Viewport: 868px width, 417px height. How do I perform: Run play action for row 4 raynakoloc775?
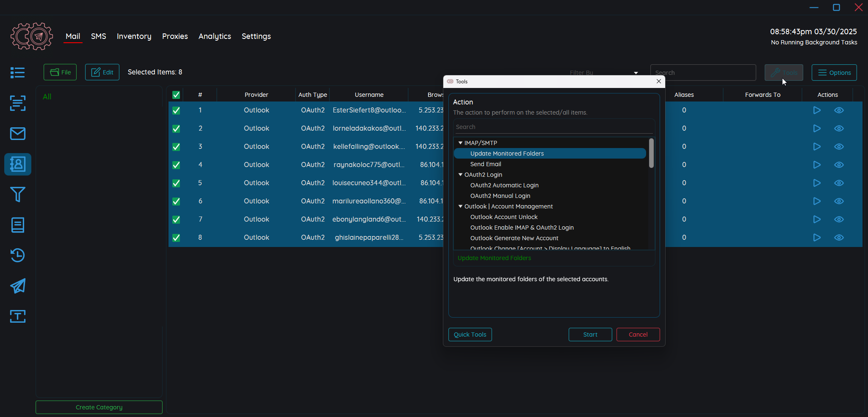click(817, 165)
